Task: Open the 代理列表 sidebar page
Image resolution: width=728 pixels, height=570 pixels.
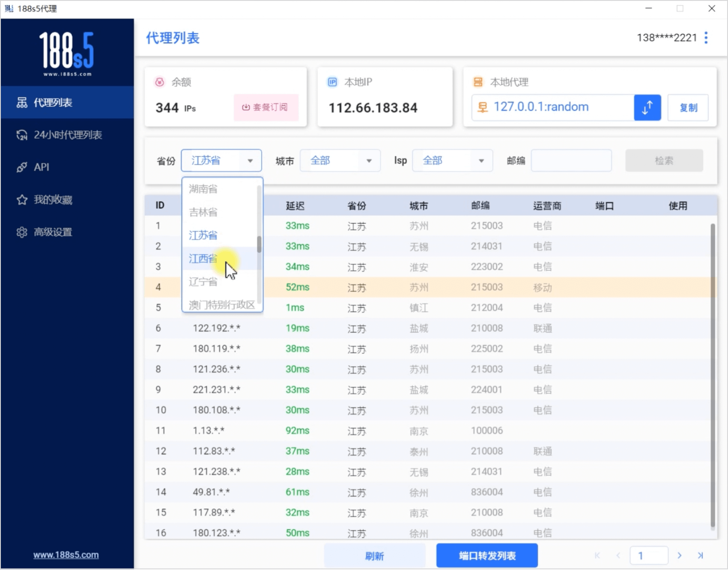Action: click(x=67, y=102)
